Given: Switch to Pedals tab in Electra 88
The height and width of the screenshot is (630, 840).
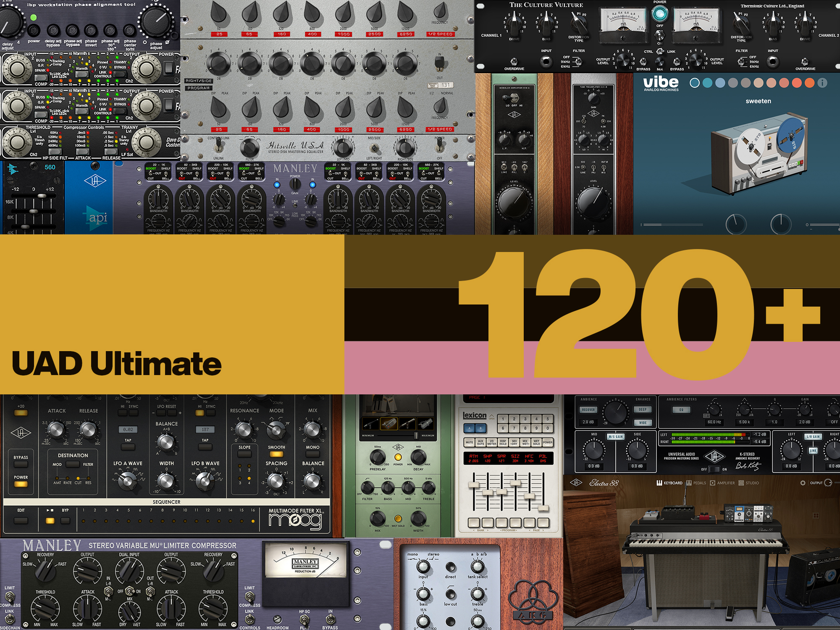Looking at the screenshot, I should pos(696,483).
